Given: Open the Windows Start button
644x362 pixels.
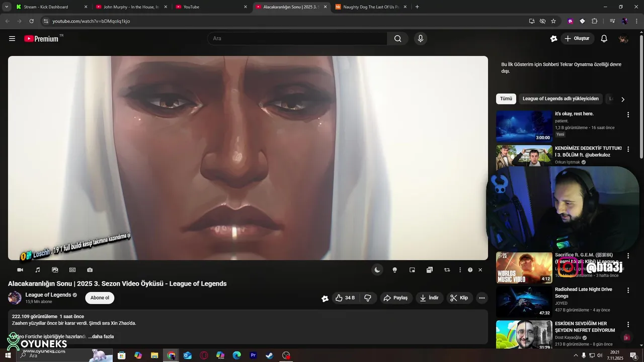Looking at the screenshot, I should pos(8,355).
